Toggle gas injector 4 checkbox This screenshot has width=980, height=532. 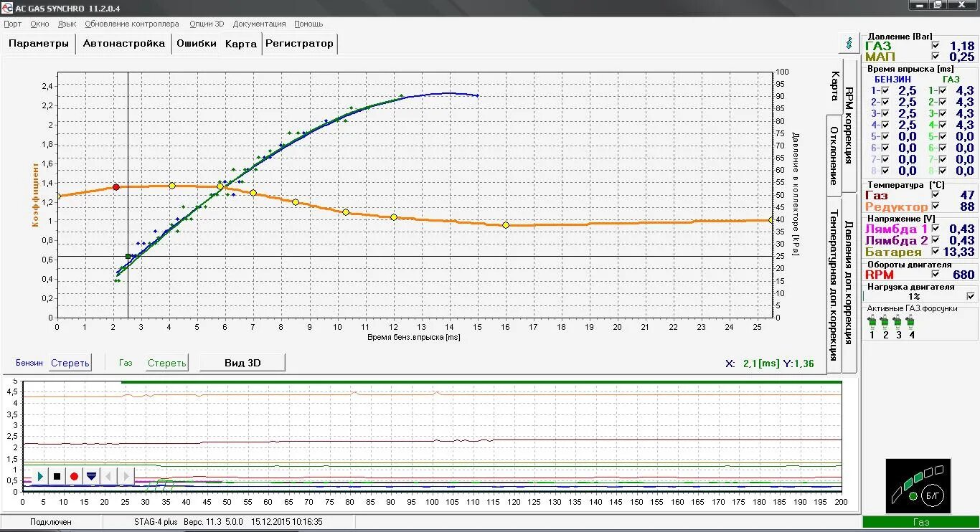[x=942, y=125]
